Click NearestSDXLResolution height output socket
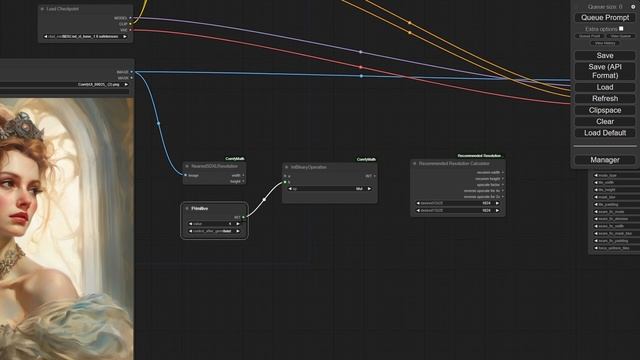640x360 pixels. (243, 181)
